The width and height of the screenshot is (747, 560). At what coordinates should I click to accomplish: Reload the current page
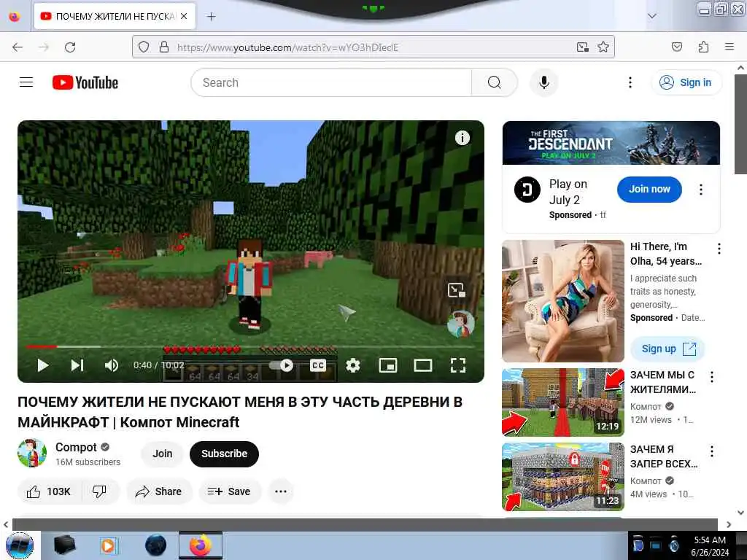point(70,47)
